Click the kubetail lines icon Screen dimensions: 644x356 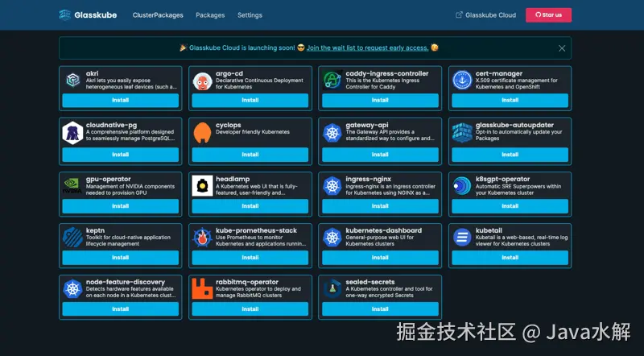click(462, 237)
